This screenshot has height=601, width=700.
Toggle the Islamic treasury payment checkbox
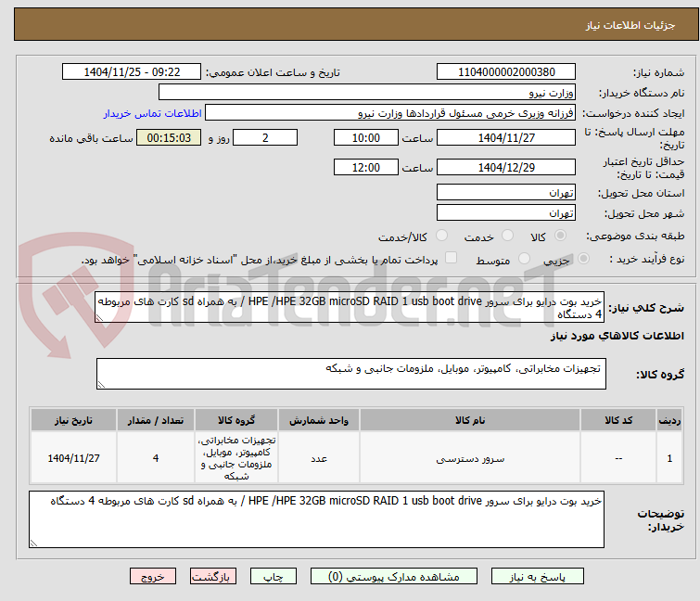(452, 258)
